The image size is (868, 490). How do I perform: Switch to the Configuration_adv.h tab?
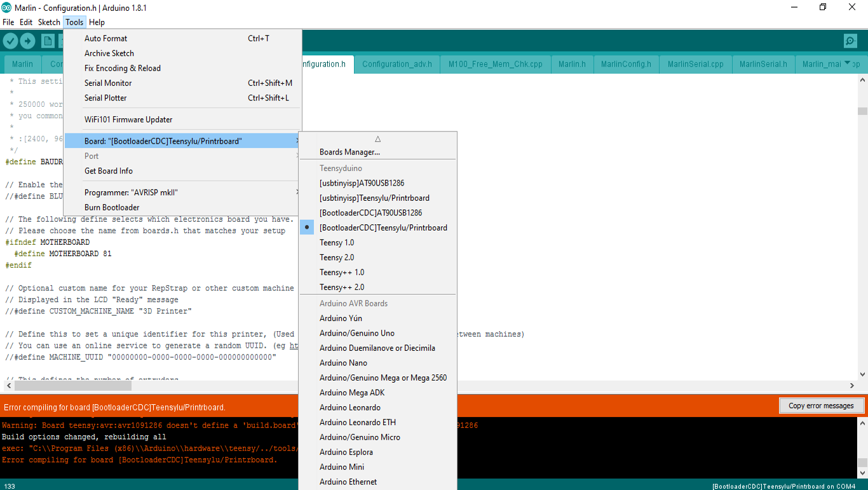(397, 64)
